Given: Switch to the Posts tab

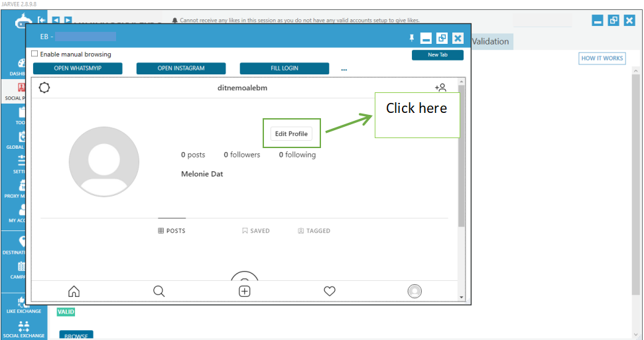Looking at the screenshot, I should (x=172, y=230).
